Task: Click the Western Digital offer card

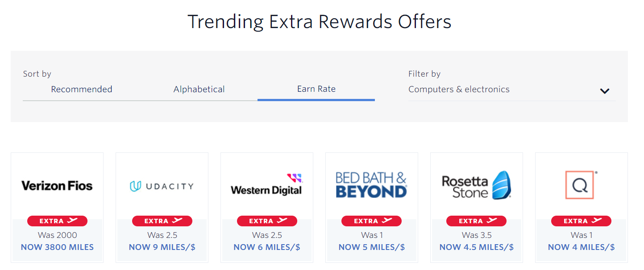Action: [x=266, y=207]
